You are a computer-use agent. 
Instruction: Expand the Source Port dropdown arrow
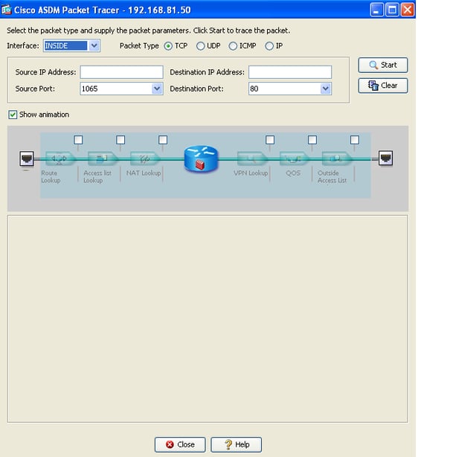(157, 89)
